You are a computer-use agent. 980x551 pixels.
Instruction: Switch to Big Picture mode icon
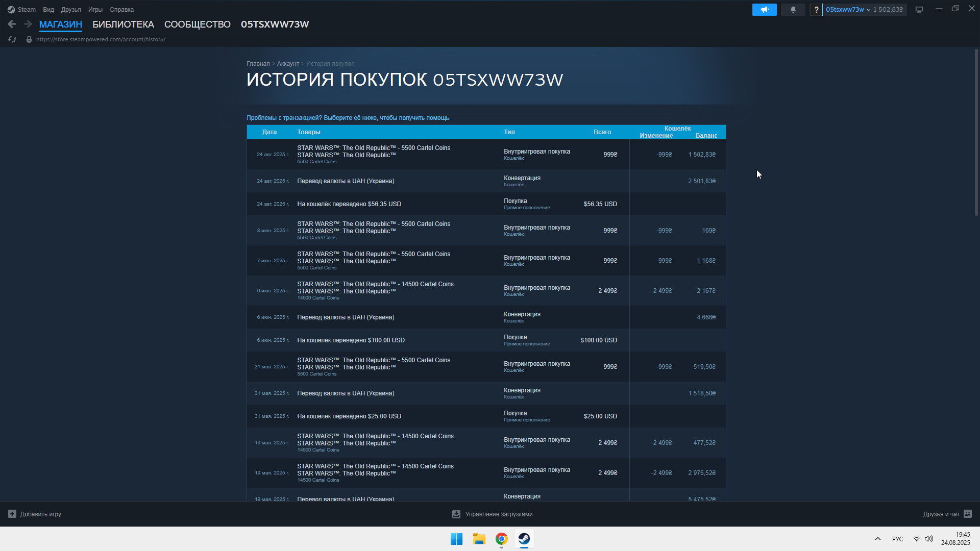pyautogui.click(x=919, y=10)
